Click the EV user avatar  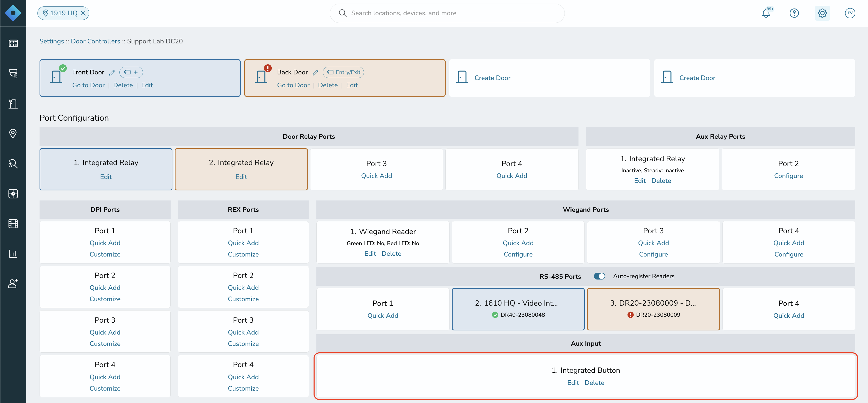(x=850, y=13)
